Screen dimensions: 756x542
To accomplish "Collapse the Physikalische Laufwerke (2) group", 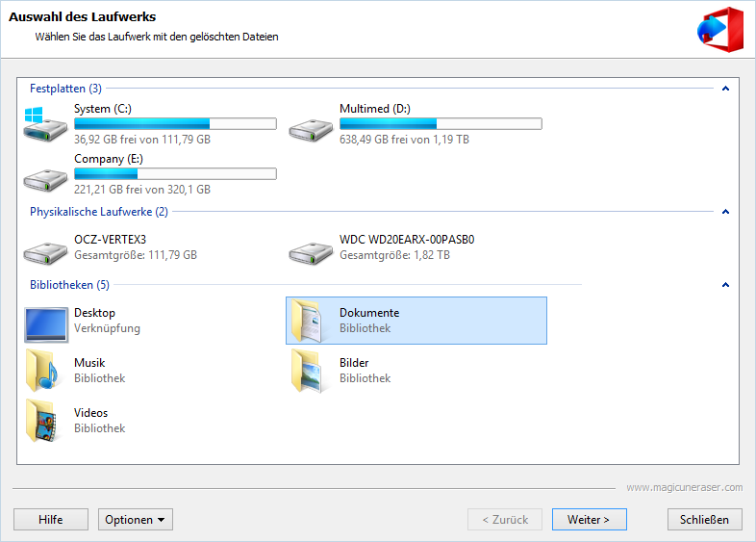I will pyautogui.click(x=725, y=212).
